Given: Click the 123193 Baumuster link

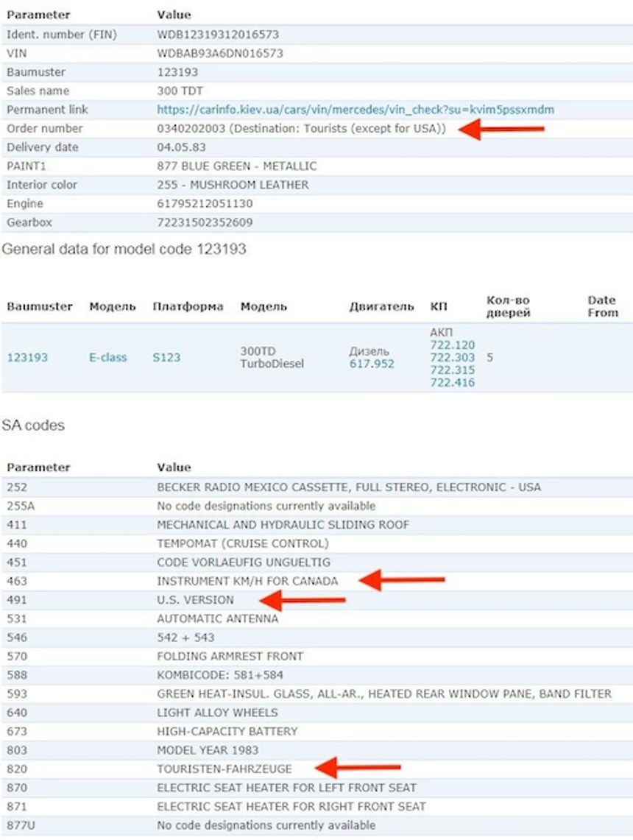Looking at the screenshot, I should (x=27, y=358).
